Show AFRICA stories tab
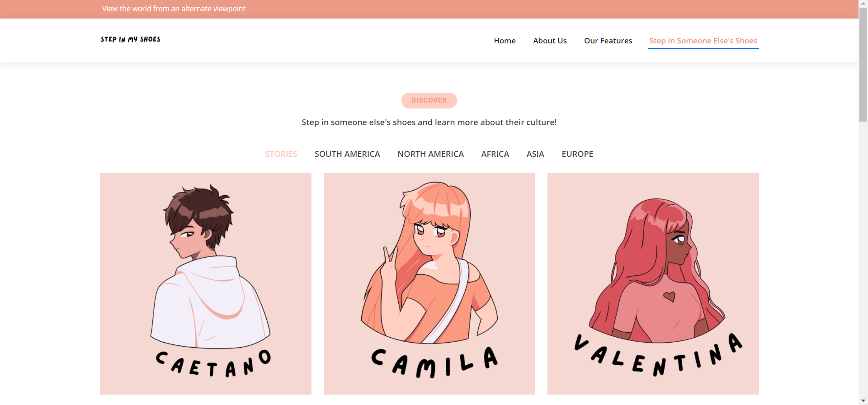This screenshot has width=868, height=405. coord(495,154)
